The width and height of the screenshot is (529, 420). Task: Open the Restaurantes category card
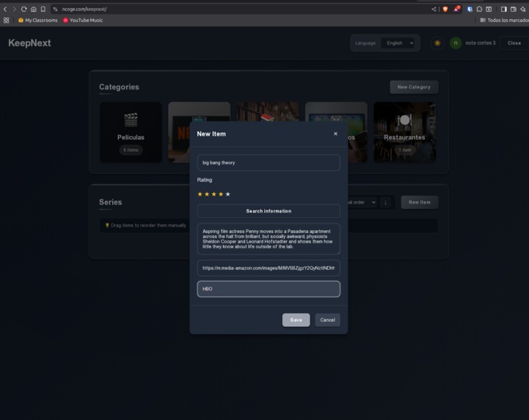(x=404, y=132)
